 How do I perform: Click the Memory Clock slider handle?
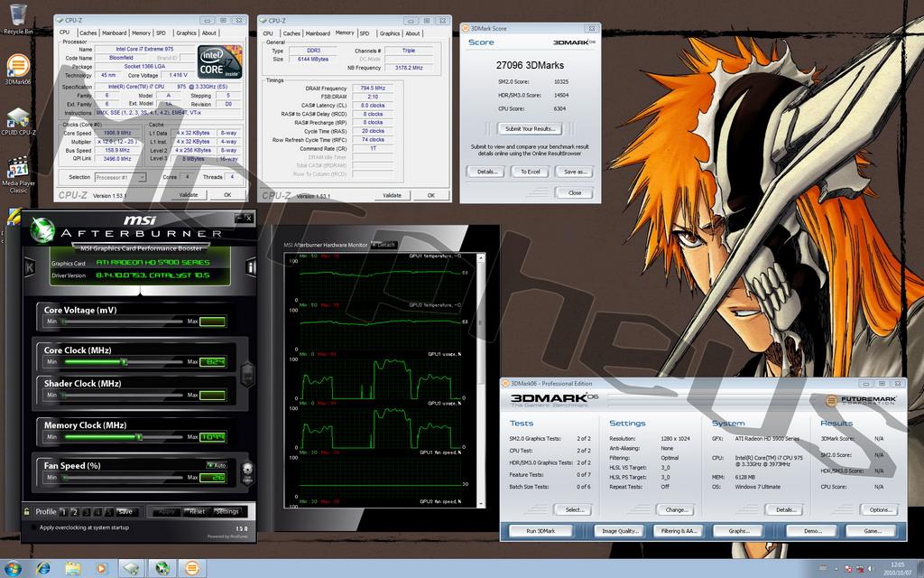click(139, 437)
